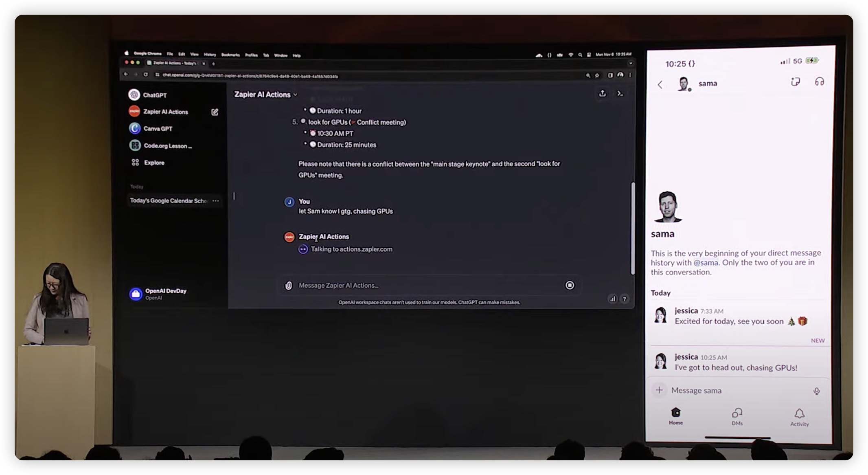Screen dimensions: 868x475
Task: Open the Chrome Bookmarks menu
Action: coord(230,55)
